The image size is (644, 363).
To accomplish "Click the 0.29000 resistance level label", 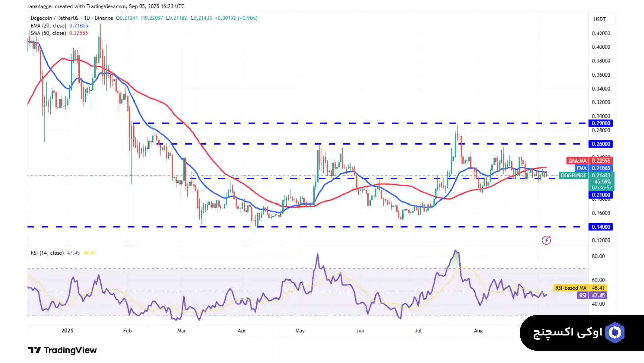I will [x=601, y=123].
